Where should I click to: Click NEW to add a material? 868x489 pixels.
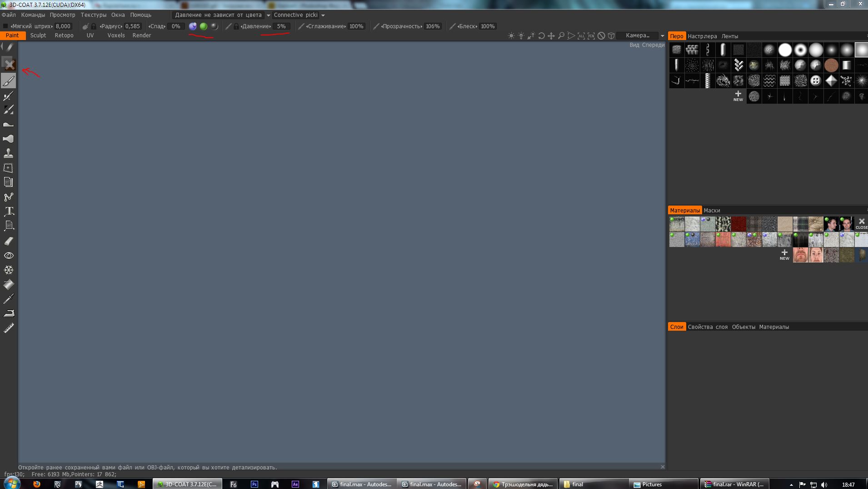(784, 255)
